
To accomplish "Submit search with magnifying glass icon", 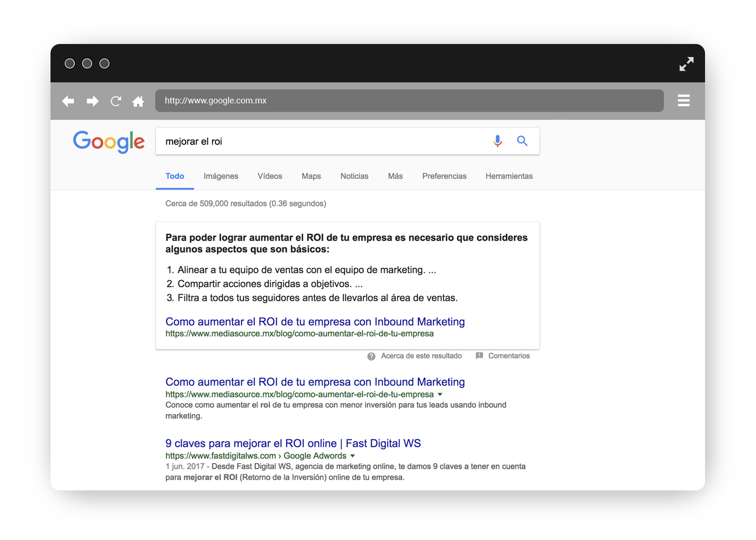I will (522, 141).
